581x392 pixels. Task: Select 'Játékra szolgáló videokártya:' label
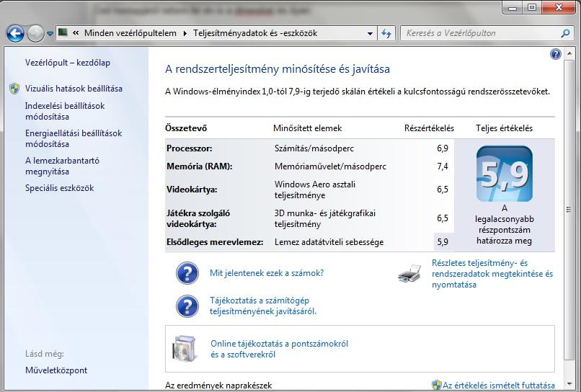pos(198,218)
